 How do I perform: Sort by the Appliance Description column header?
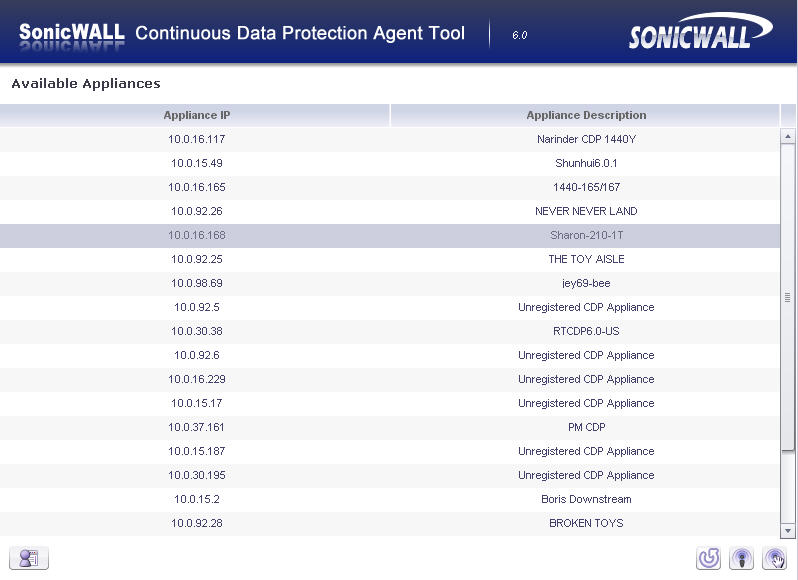[585, 115]
